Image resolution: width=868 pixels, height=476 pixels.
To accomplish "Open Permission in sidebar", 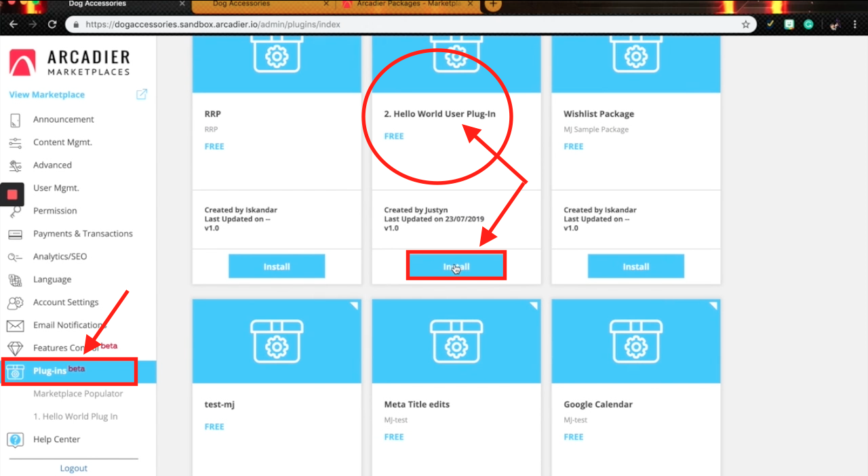I will pyautogui.click(x=55, y=211).
